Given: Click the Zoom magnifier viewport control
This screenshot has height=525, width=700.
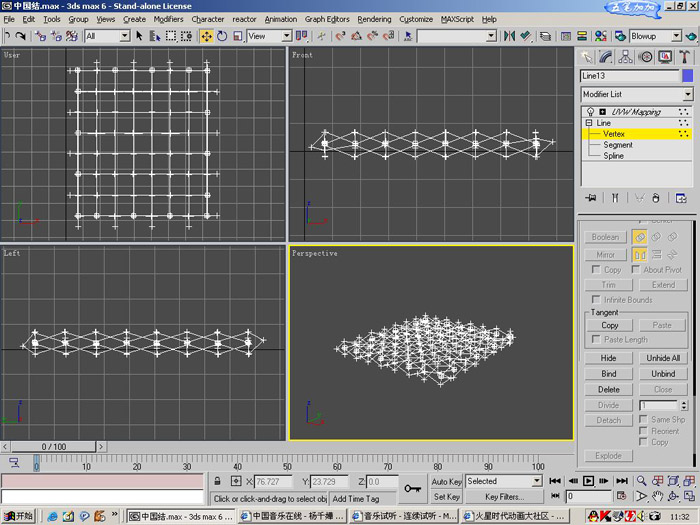Looking at the screenshot, I should [642, 481].
